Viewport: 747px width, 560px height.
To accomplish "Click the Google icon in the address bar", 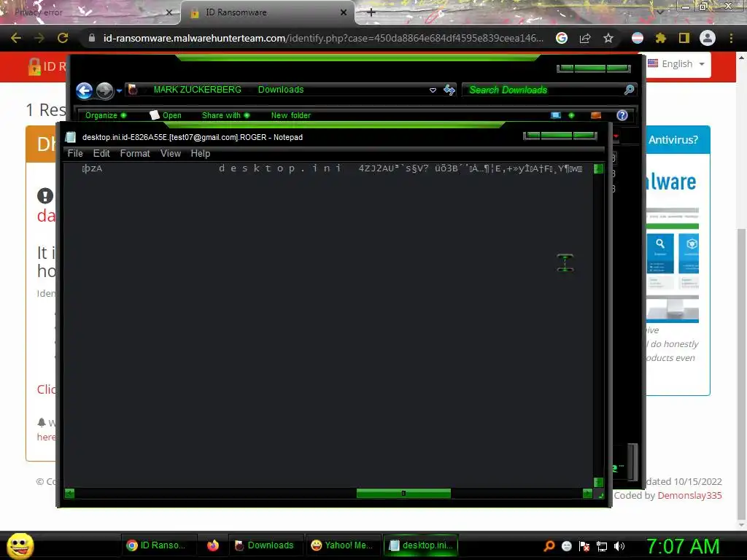I will pyautogui.click(x=562, y=38).
